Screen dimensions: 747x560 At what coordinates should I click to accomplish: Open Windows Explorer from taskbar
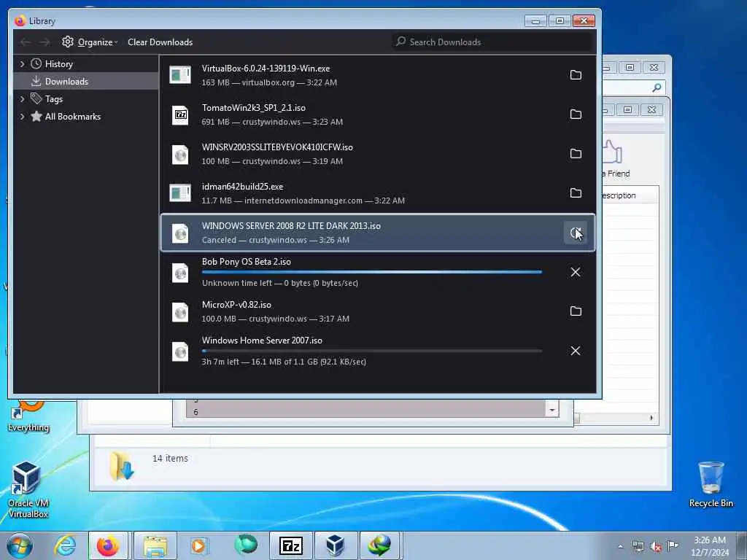(155, 545)
